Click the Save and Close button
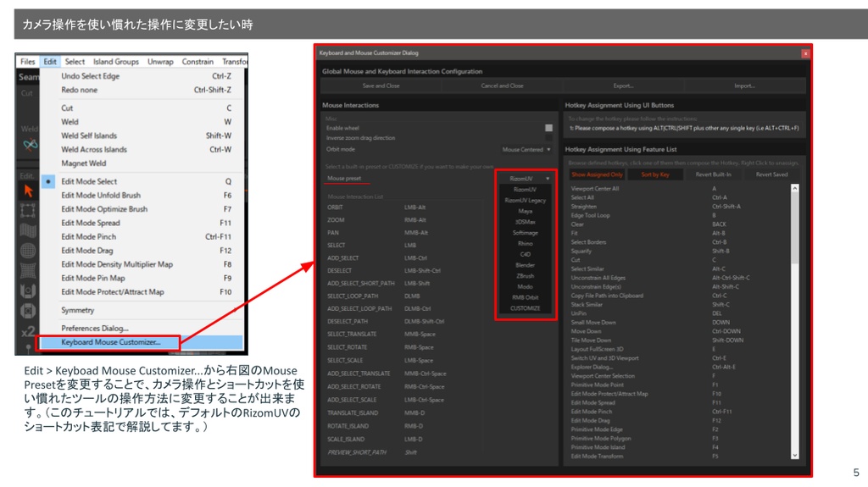The image size is (868, 487). pyautogui.click(x=381, y=86)
